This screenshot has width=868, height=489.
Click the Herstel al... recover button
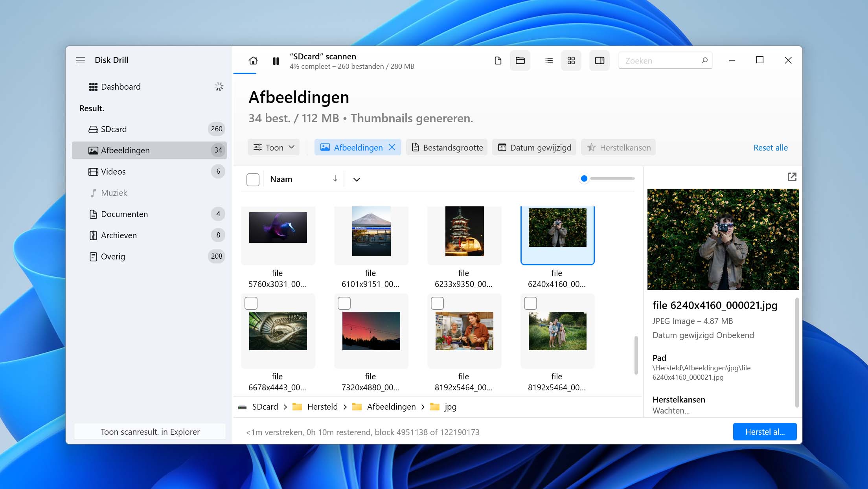pyautogui.click(x=765, y=432)
